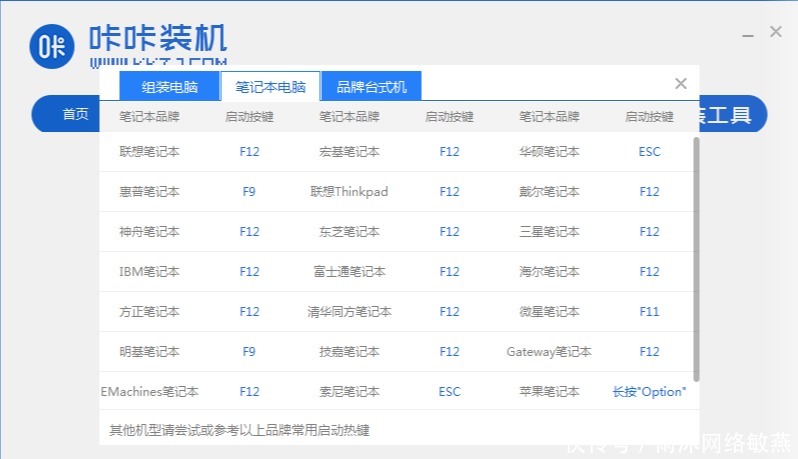Click 长按"Option" hotkey for 苹果笔记本
Viewport: 798px width, 459px height.
pyautogui.click(x=649, y=391)
